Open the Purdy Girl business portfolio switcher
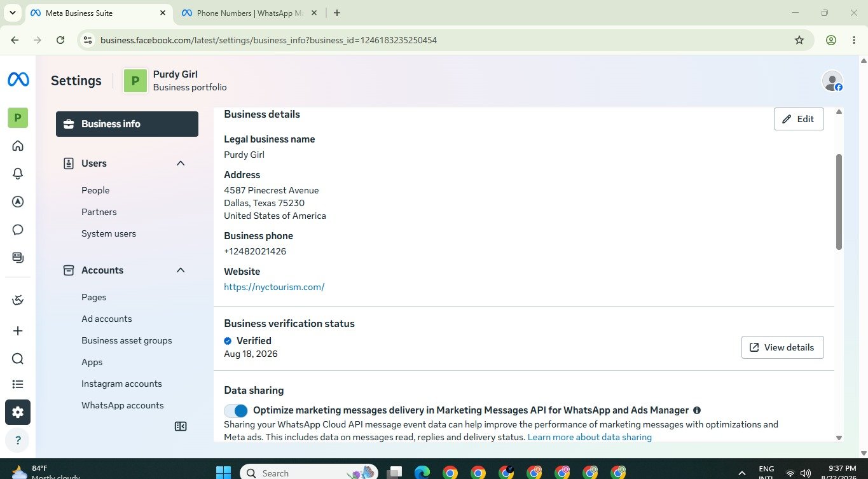The width and height of the screenshot is (868, 479). [175, 81]
